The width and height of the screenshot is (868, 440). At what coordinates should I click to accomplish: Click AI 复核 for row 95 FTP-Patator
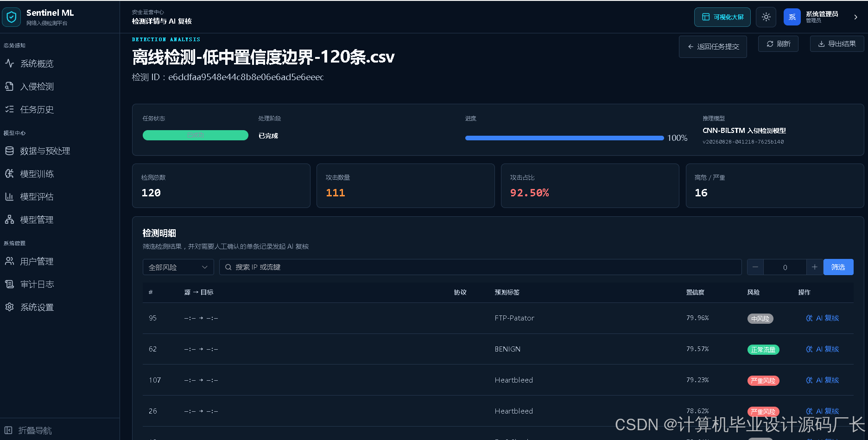pos(823,318)
